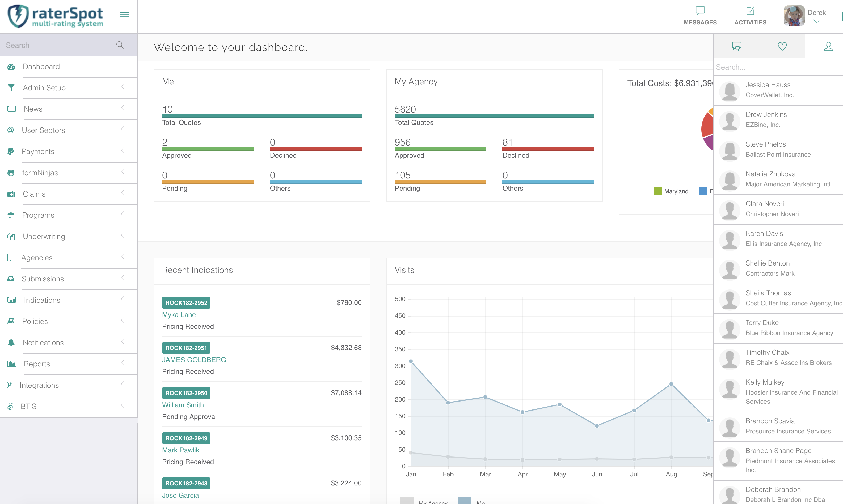Click the User Septors at-sign icon
The image size is (843, 504).
[x=11, y=130]
